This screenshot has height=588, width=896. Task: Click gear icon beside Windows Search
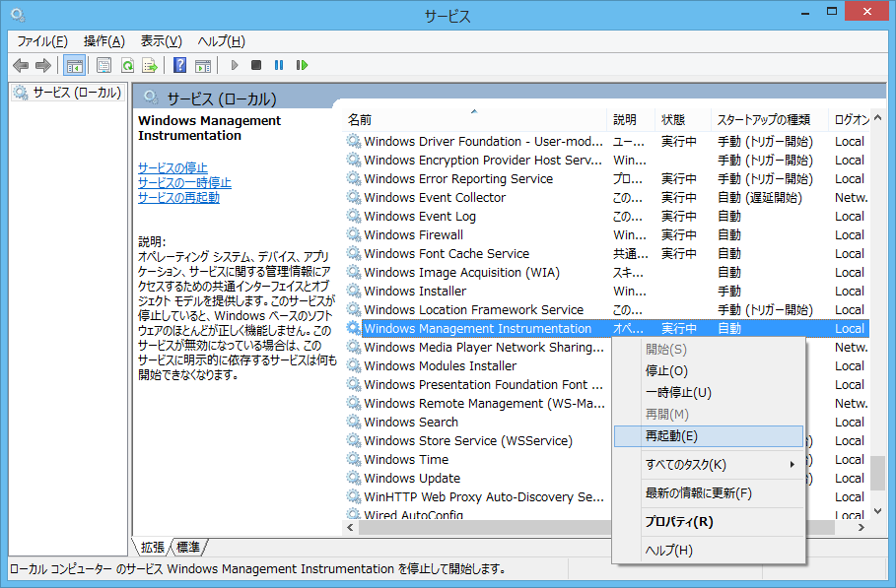(x=354, y=422)
